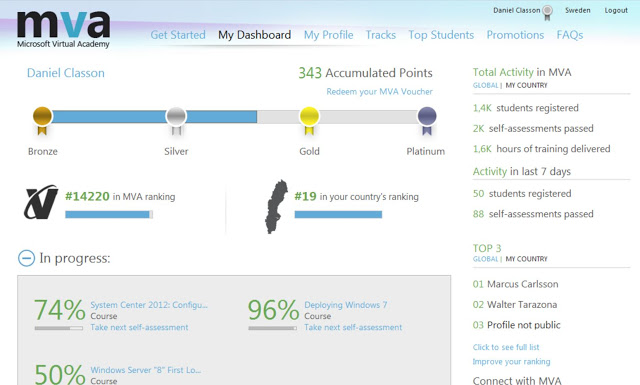Open Deploying Windows 7 course

click(346, 305)
